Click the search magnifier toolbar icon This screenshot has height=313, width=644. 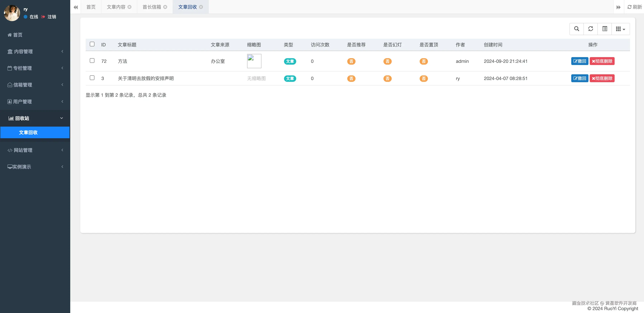point(576,29)
